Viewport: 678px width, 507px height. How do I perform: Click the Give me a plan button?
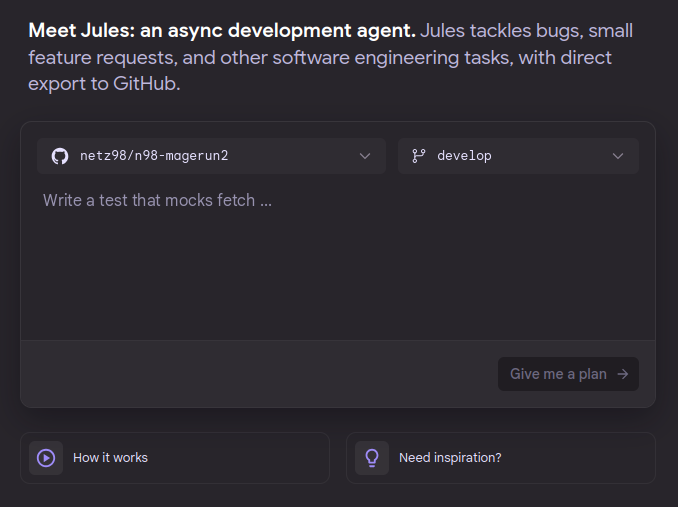tap(568, 374)
